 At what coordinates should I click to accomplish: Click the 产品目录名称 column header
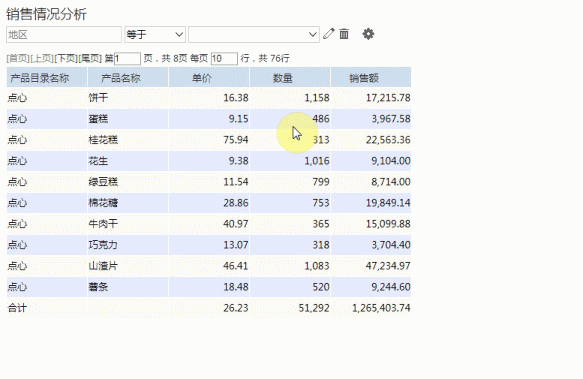point(47,77)
